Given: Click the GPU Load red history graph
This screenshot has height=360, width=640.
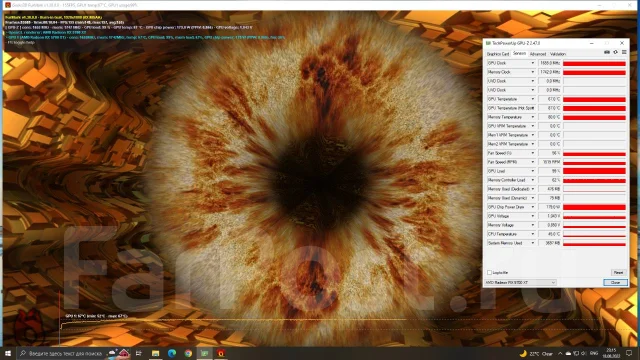Looking at the screenshot, I should tap(594, 171).
